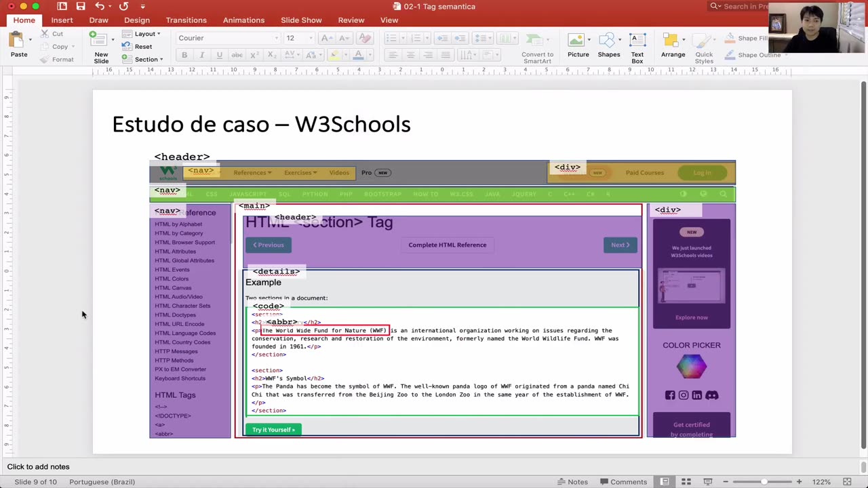Viewport: 868px width, 488px height.
Task: Open the Design ribbon tab
Action: tap(137, 20)
